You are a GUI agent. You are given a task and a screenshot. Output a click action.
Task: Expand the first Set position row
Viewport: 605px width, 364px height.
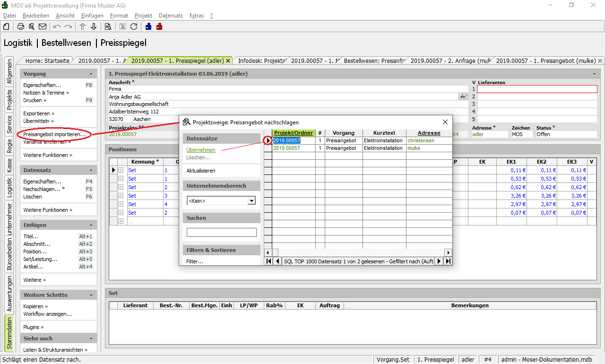pos(121,170)
